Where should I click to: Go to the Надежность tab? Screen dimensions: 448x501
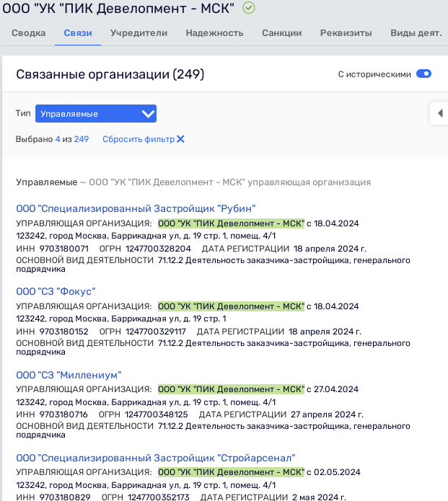[x=214, y=33]
